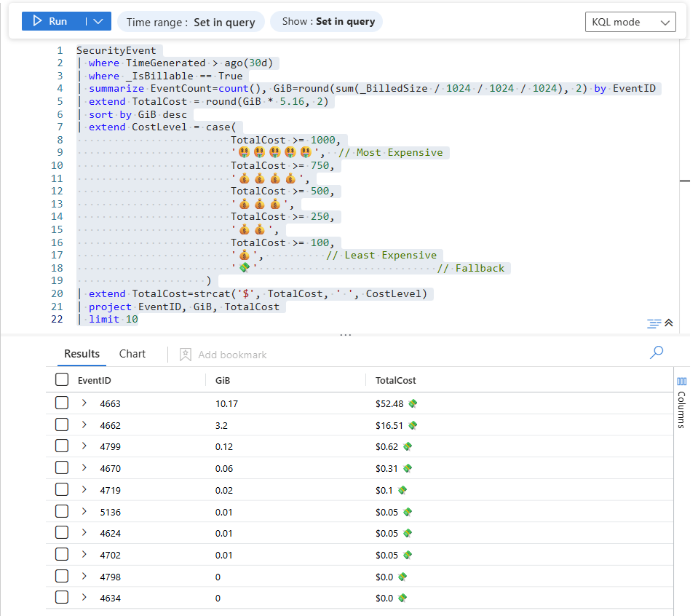698x616 pixels.
Task: Open the KQL mode dropdown
Action: (x=630, y=22)
